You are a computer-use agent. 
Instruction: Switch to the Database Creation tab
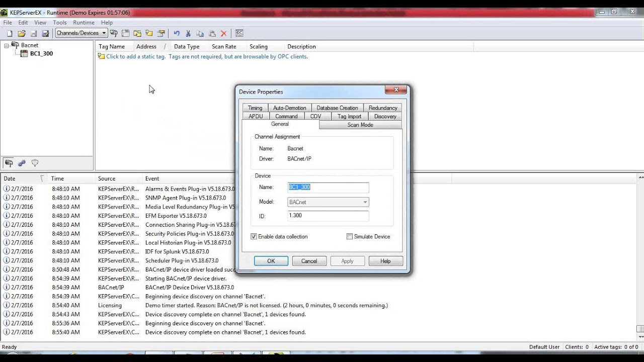tap(337, 108)
